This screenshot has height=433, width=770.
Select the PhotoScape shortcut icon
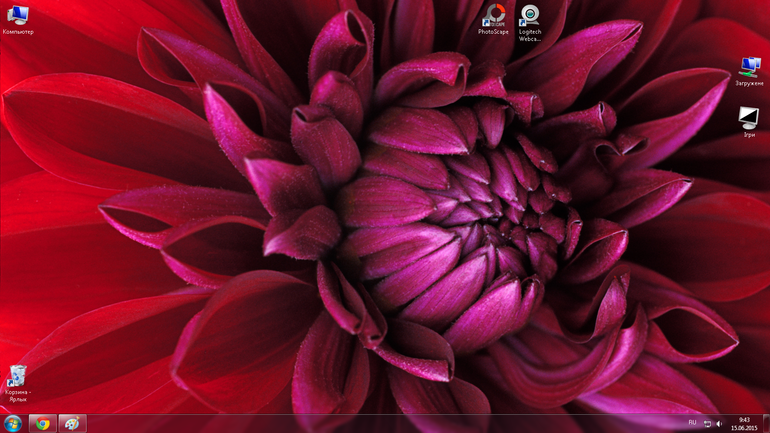[x=493, y=14]
